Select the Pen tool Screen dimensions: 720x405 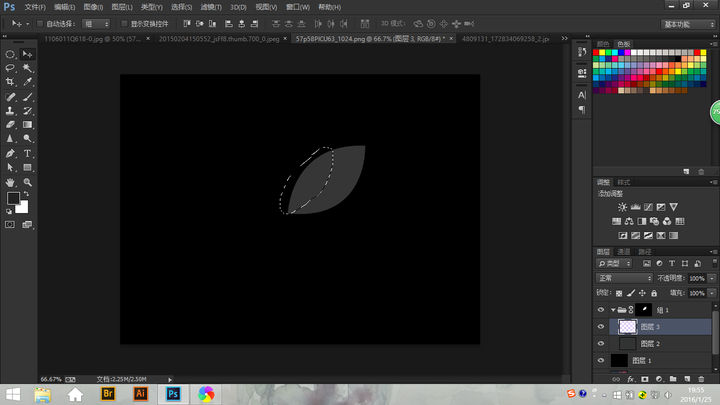tap(10, 153)
